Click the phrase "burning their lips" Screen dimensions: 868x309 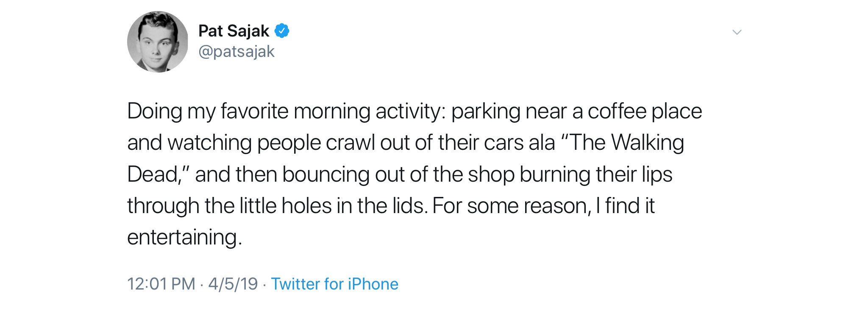[x=596, y=174]
